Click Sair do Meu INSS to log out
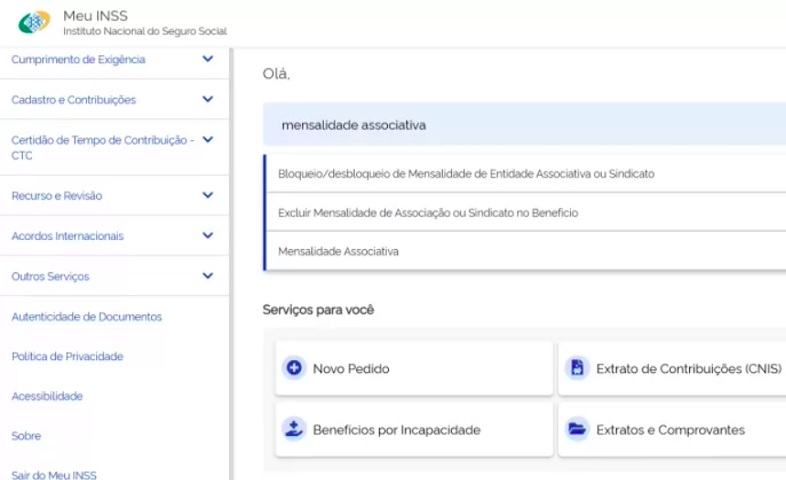 tap(54, 475)
